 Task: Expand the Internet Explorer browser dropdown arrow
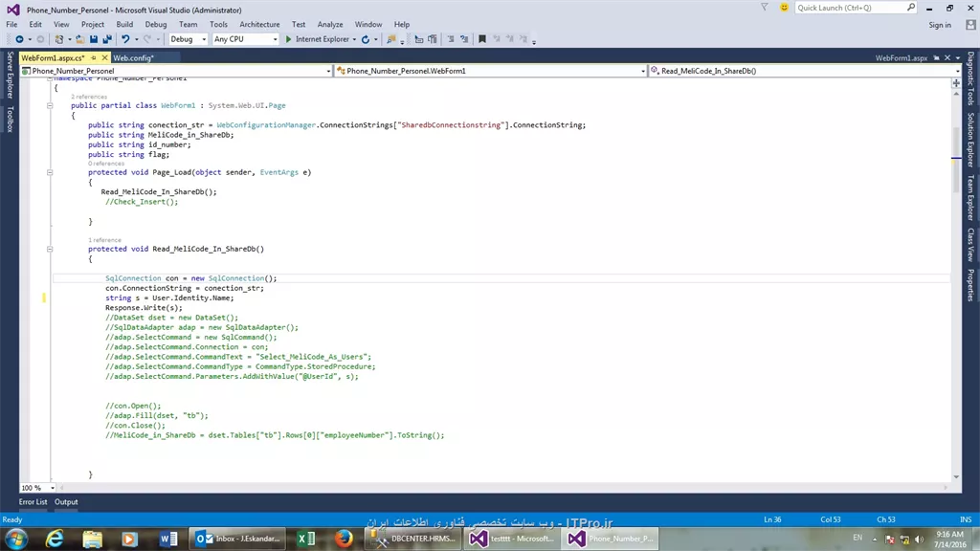pyautogui.click(x=354, y=39)
